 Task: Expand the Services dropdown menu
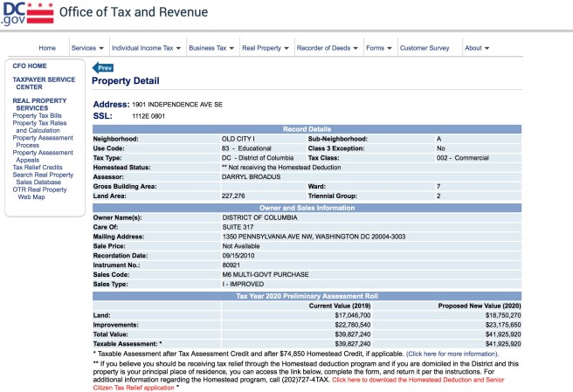(87, 48)
